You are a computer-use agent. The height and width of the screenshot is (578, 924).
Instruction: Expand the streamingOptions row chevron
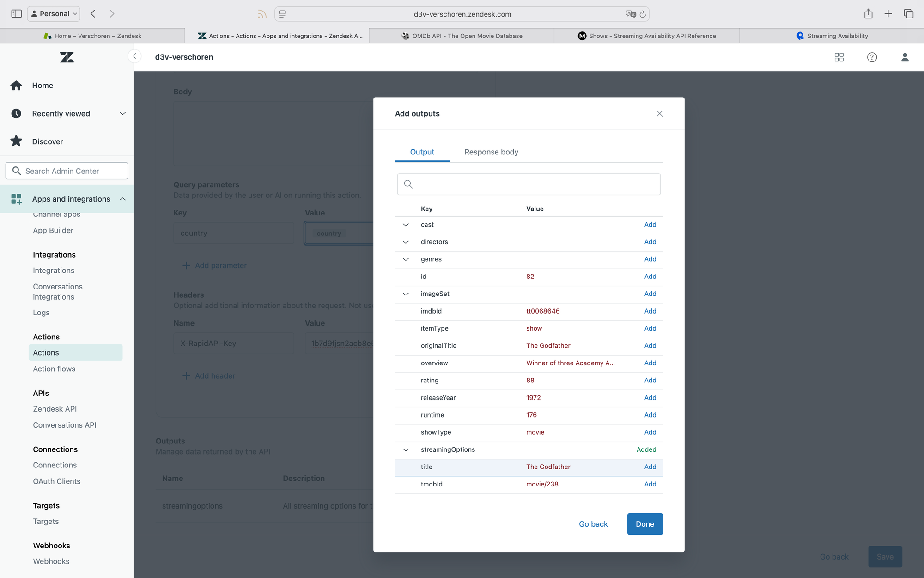pyautogui.click(x=406, y=450)
